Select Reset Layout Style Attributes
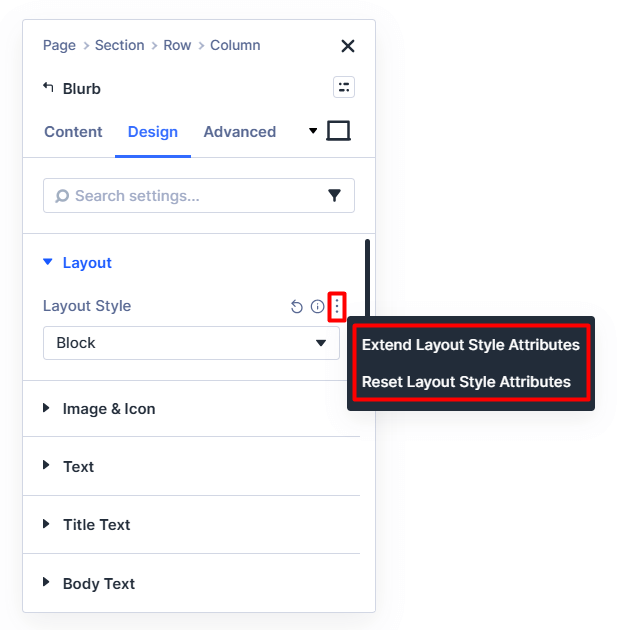This screenshot has height=630, width=620. (466, 382)
